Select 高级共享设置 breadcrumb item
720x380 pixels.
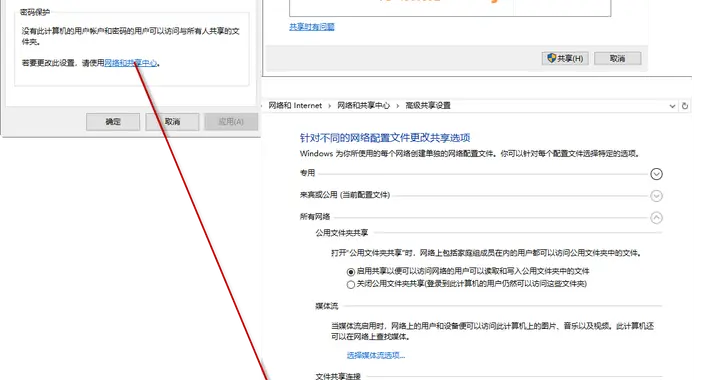pos(428,106)
